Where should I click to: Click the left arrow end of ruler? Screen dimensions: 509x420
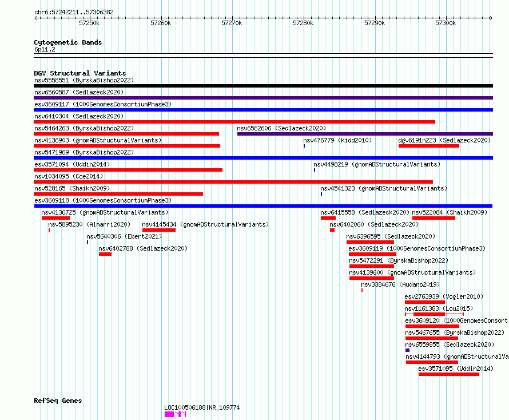tap(35, 18)
